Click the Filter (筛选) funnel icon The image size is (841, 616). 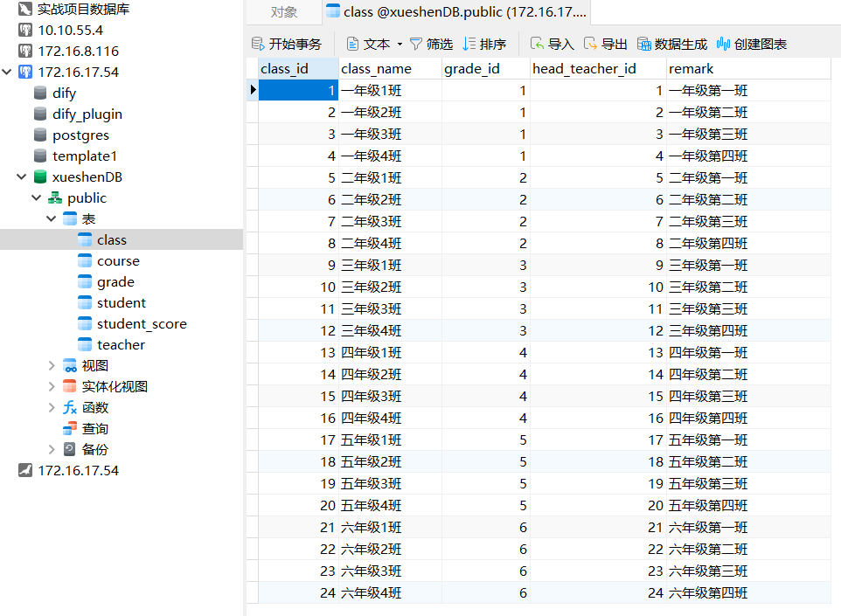(416, 44)
